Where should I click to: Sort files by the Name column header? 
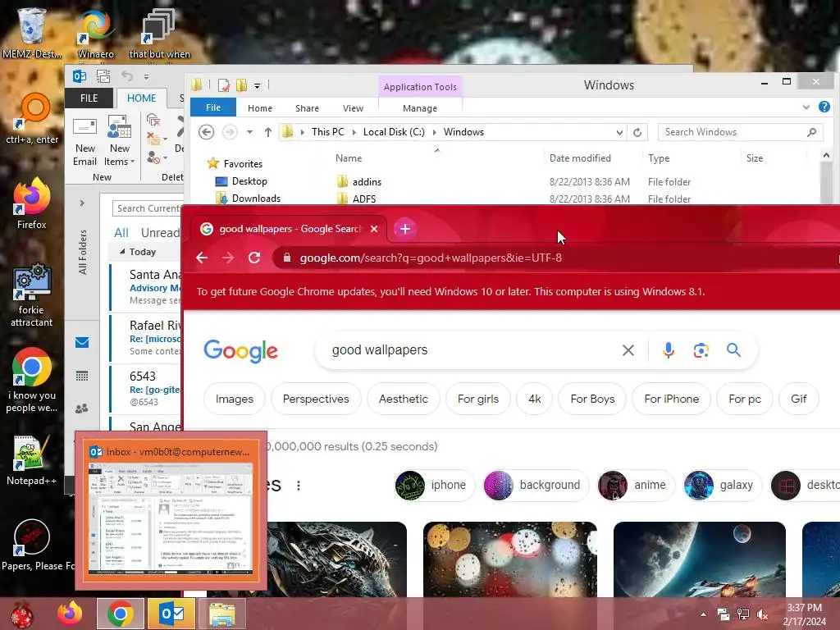[349, 158]
